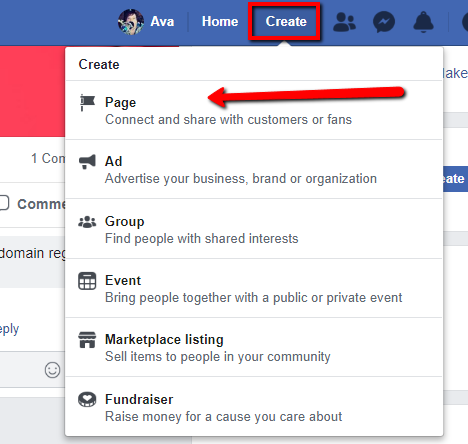
Task: Select the Marketplace listing title in the menu
Action: 164,339
